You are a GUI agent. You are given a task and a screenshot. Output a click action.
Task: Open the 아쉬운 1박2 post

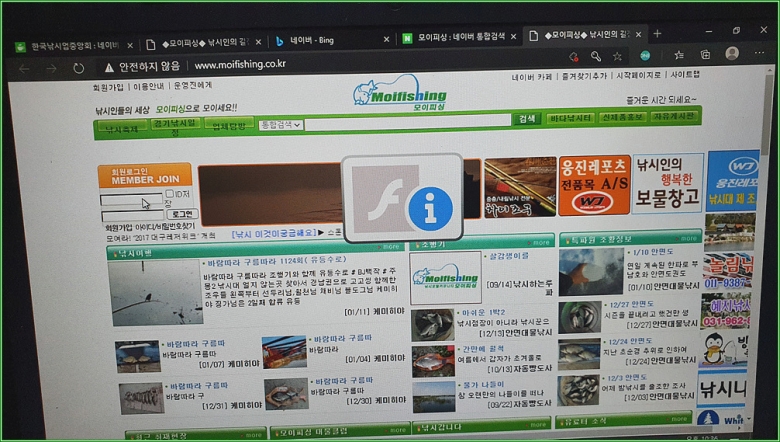(484, 312)
